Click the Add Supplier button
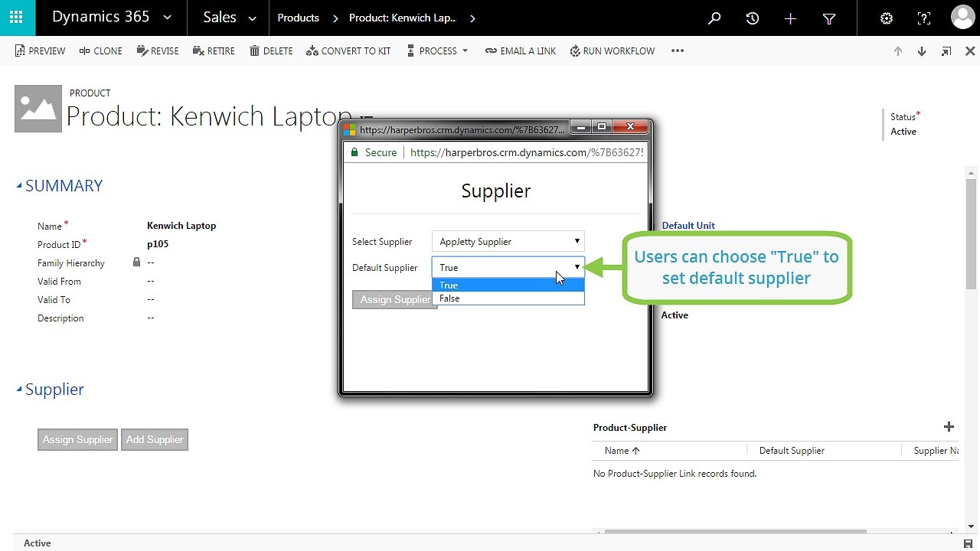980x551 pixels. pos(155,439)
